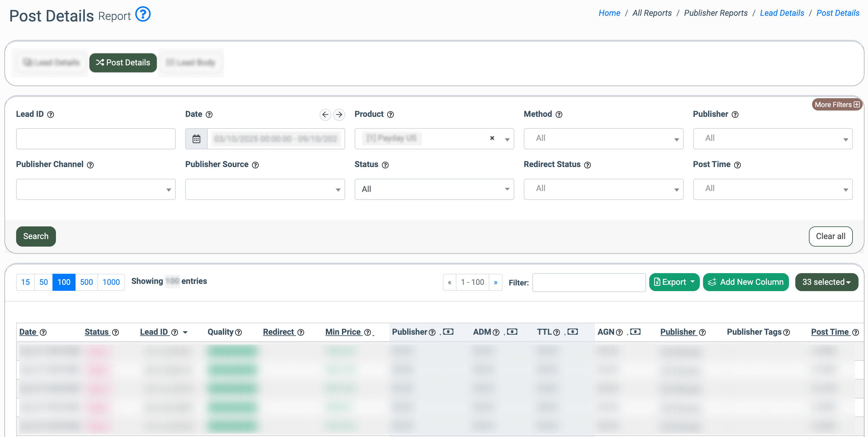Screen dimensions: 868x437
Task: Click the table Filter text field
Action: pos(589,283)
